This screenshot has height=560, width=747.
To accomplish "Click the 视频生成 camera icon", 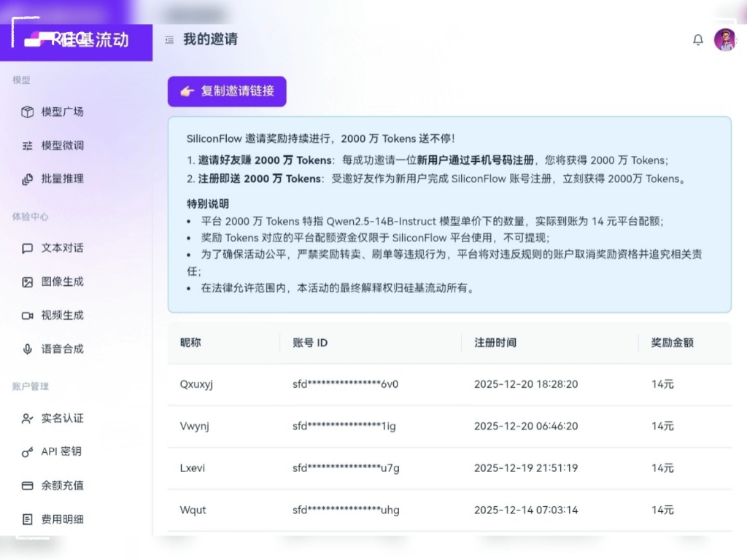I will click(x=28, y=316).
